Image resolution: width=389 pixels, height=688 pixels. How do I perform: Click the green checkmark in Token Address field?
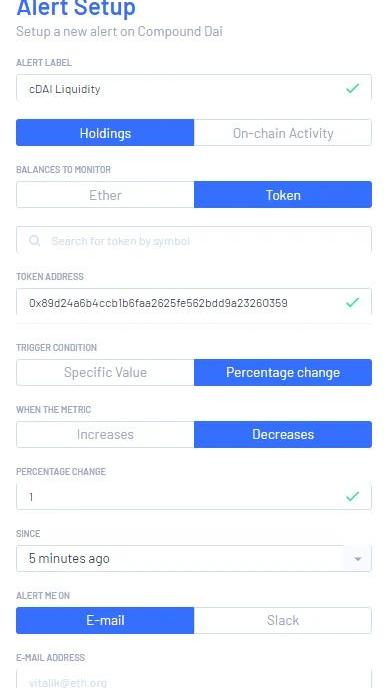click(x=352, y=302)
